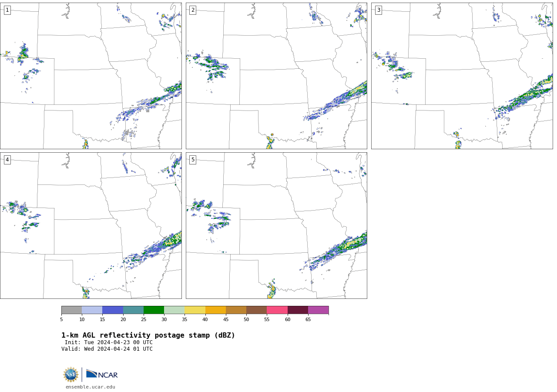Click the colorbar tick label 35

point(185,320)
